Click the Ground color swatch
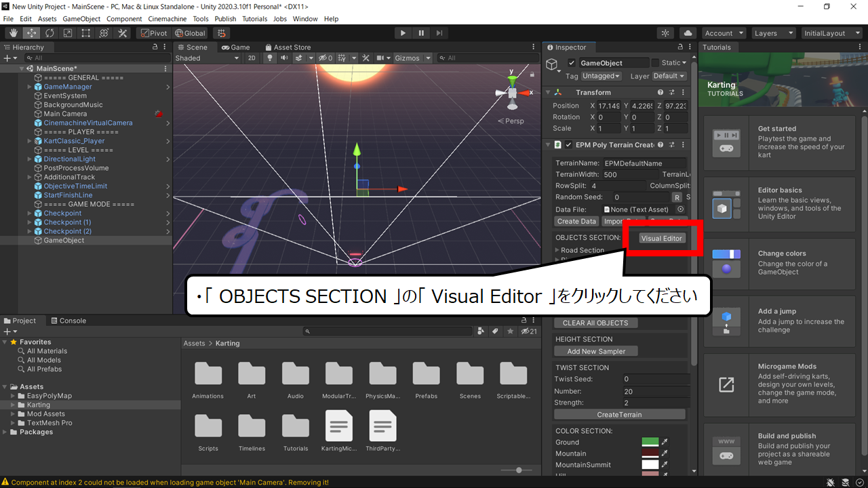The width and height of the screenshot is (868, 488). tap(650, 443)
